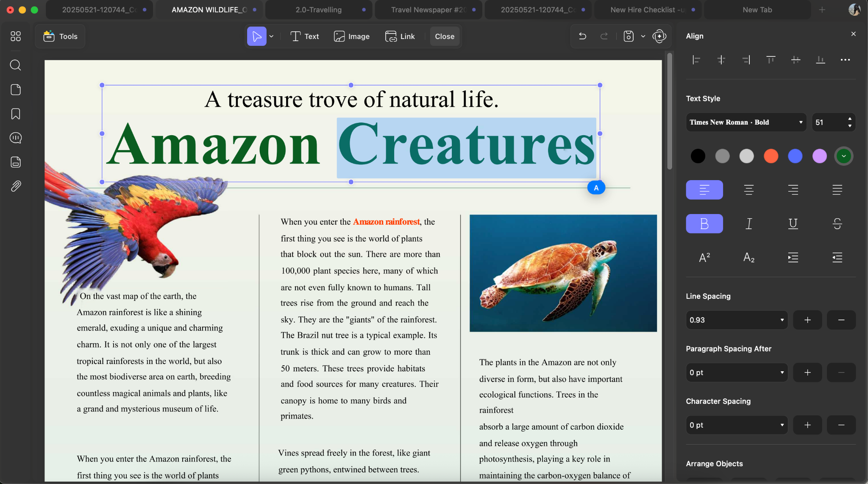Viewport: 868px width, 484px height.
Task: Click the undo arrow icon
Action: coord(583,36)
